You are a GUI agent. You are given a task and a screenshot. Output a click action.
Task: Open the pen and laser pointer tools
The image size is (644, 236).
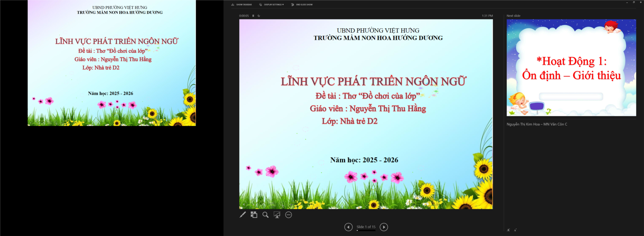pos(243,215)
